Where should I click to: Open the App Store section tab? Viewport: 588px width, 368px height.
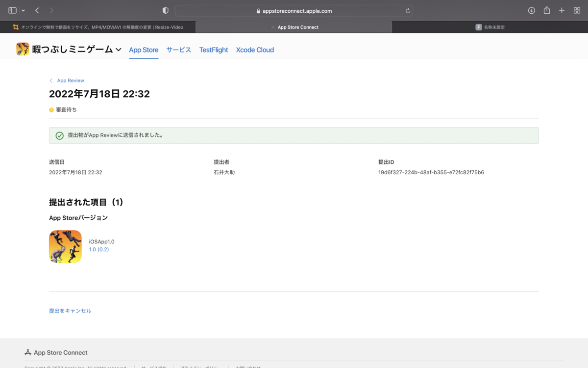[x=144, y=50]
